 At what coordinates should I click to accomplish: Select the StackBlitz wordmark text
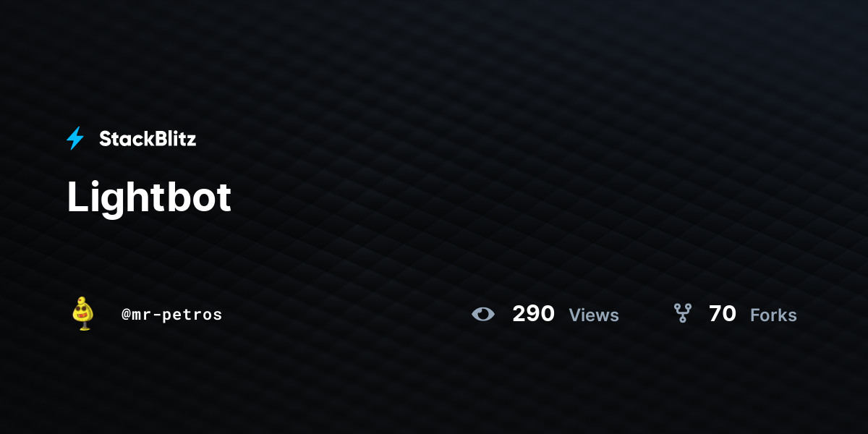148,139
